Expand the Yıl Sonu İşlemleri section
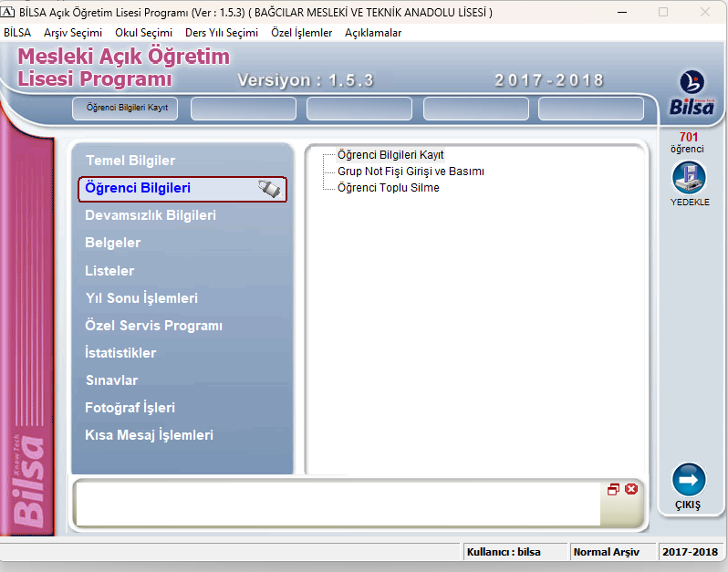Screen dimensions: 728x572 click(141, 298)
